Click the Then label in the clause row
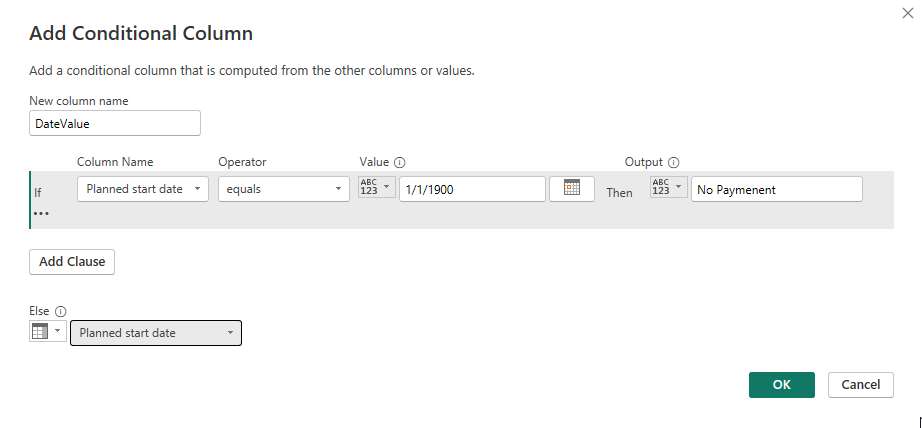The height and width of the screenshot is (428, 922). point(619,192)
